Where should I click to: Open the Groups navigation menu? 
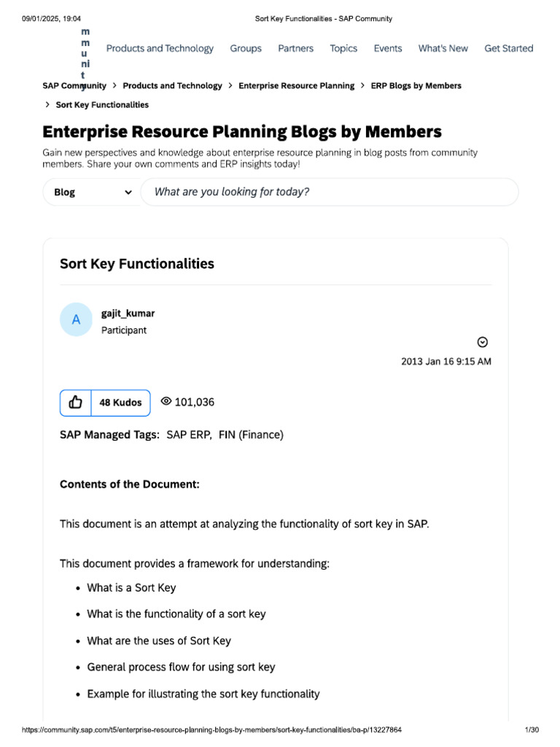246,48
